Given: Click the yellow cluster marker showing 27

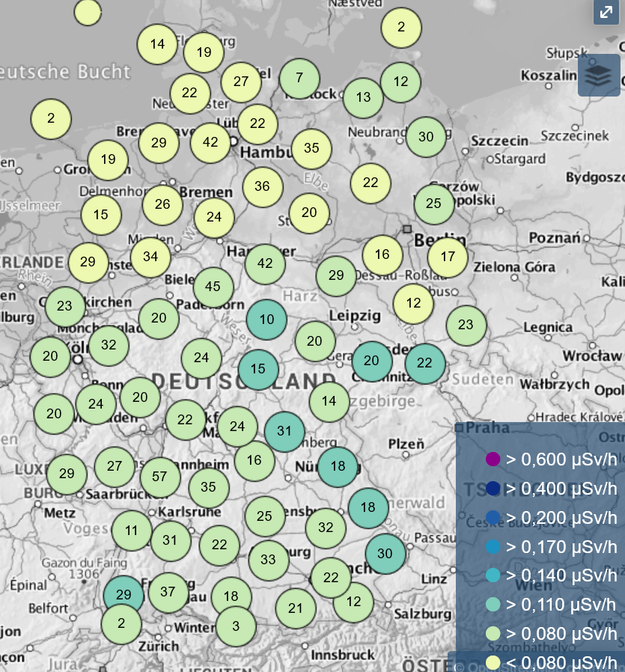Looking at the screenshot, I should [241, 82].
